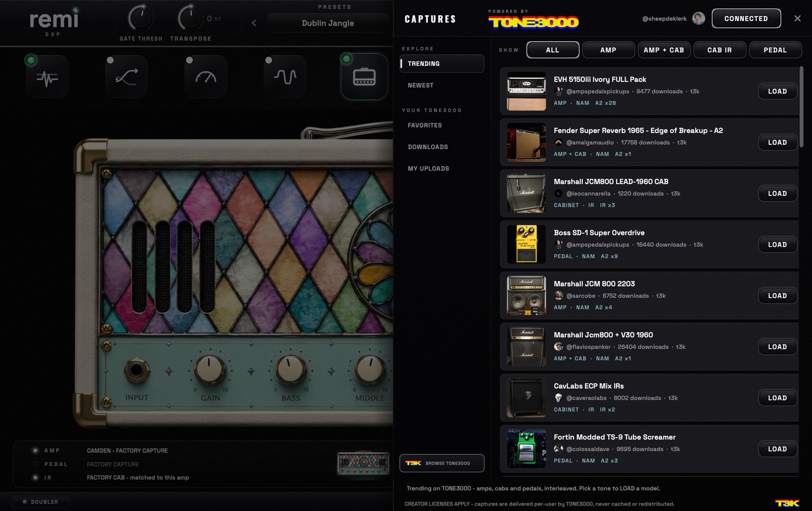The image size is (812, 511).
Task: Click the remi DSP logo
Action: tap(54, 22)
